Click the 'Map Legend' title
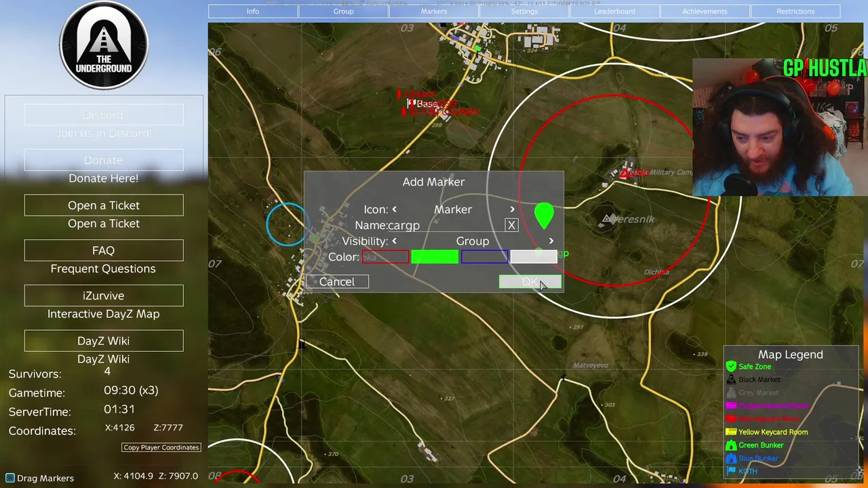This screenshot has width=868, height=488. coord(791,354)
